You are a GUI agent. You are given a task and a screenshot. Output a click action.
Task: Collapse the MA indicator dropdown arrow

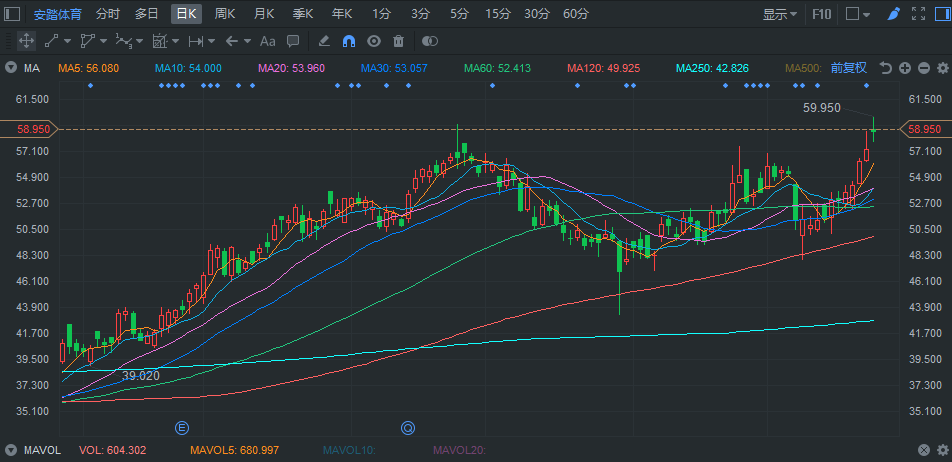(10, 67)
